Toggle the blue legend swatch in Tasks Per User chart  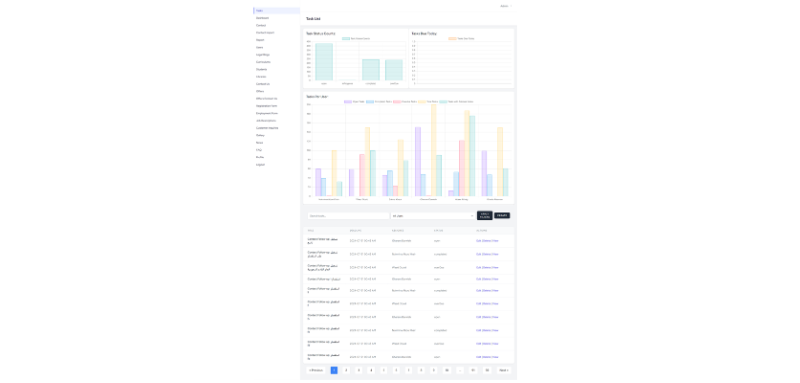(370, 101)
